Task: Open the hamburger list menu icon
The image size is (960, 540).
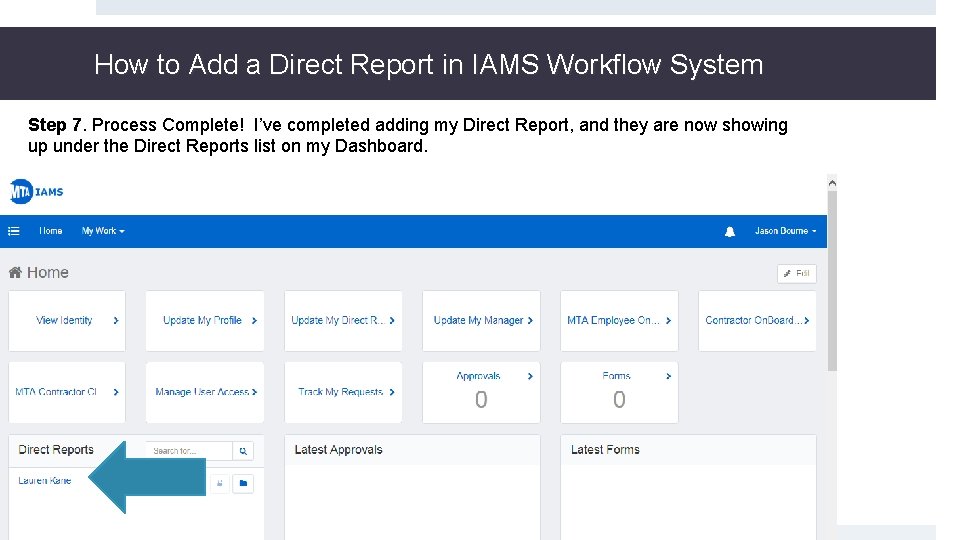Action: point(13,231)
